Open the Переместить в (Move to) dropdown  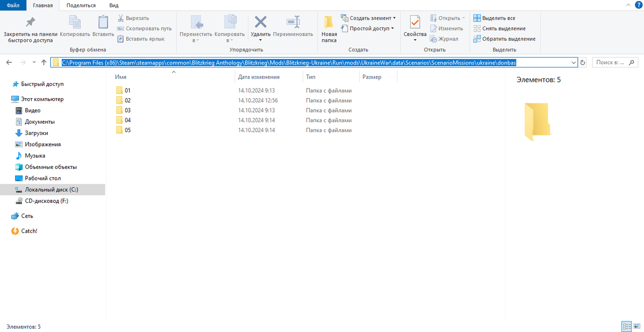(x=196, y=29)
